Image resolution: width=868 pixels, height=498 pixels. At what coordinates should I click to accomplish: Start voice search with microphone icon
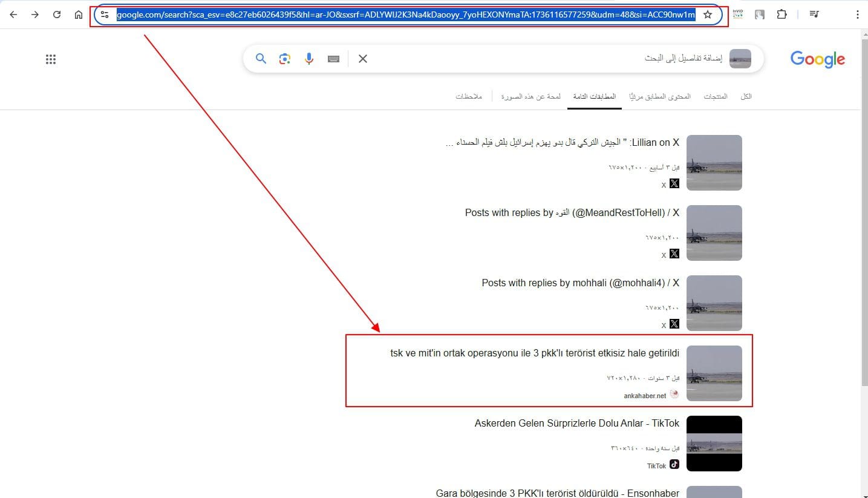click(309, 59)
